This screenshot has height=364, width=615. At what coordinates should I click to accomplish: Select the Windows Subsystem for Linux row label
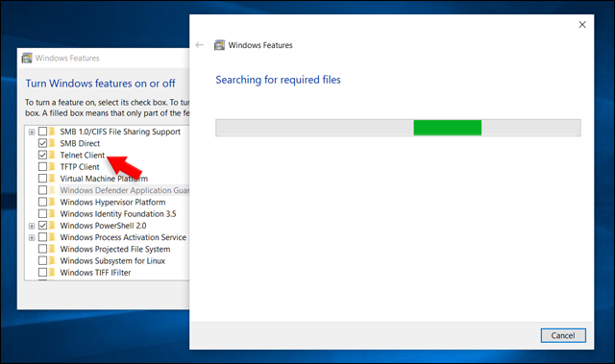click(112, 261)
